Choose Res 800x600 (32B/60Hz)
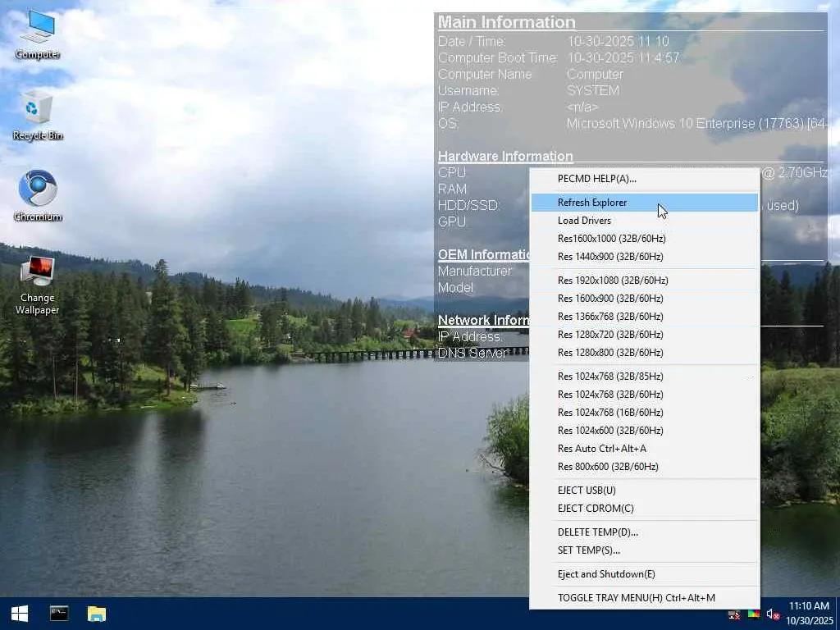The image size is (840, 630). click(645, 467)
